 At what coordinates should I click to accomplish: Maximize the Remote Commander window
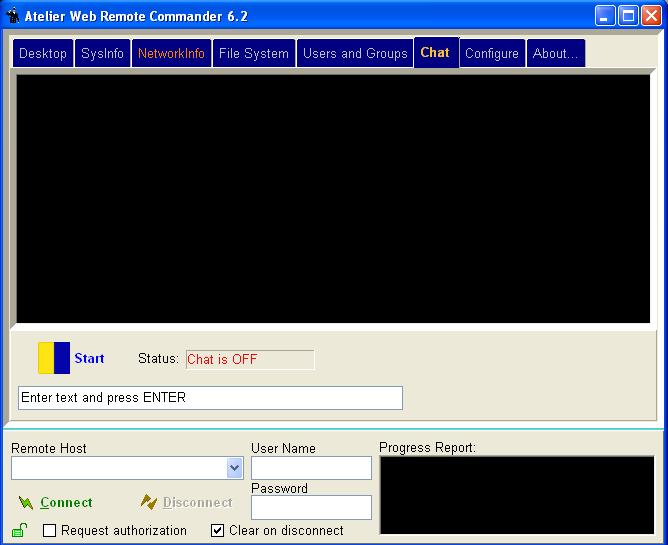point(628,16)
